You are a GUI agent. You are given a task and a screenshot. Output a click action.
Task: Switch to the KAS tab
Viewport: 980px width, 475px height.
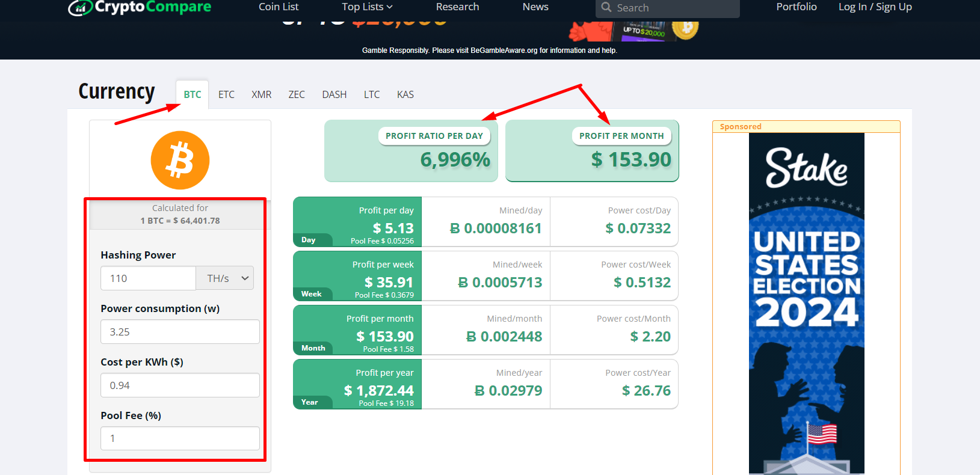coord(405,94)
